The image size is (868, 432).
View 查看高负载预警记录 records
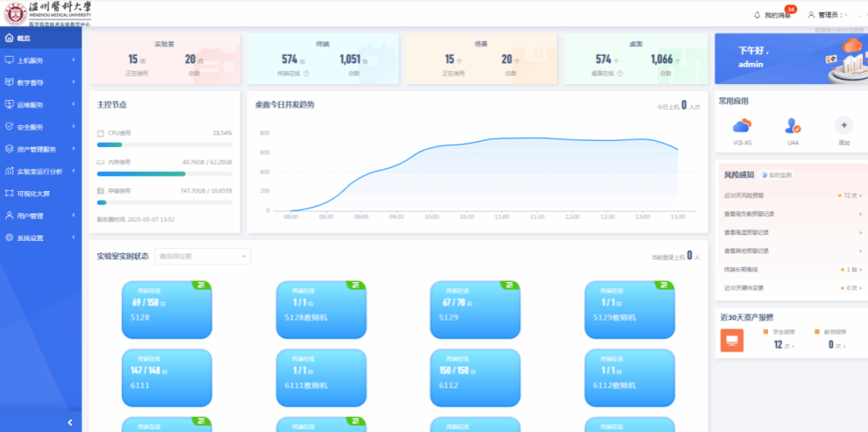pos(793,214)
